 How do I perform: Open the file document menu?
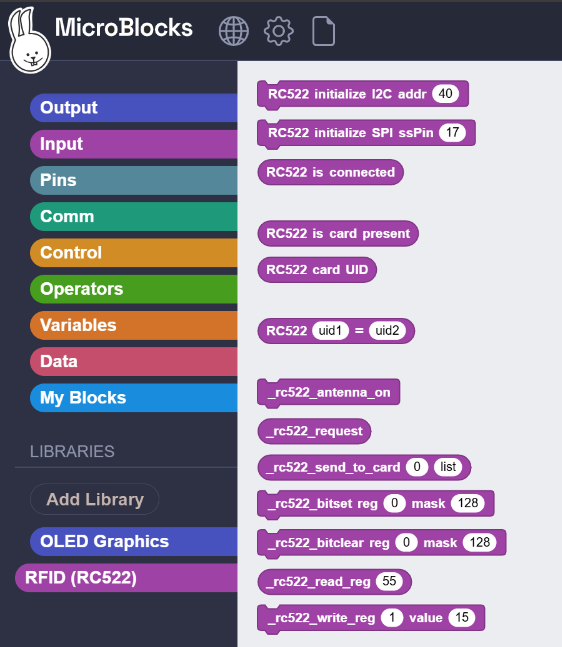324,31
